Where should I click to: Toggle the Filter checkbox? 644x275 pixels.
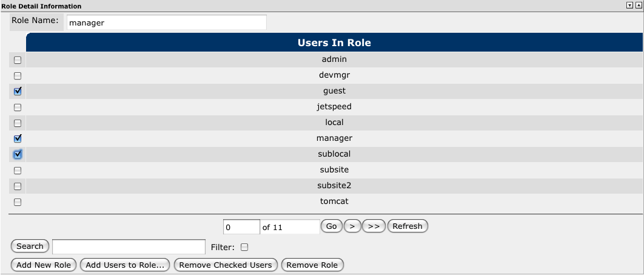coord(244,247)
